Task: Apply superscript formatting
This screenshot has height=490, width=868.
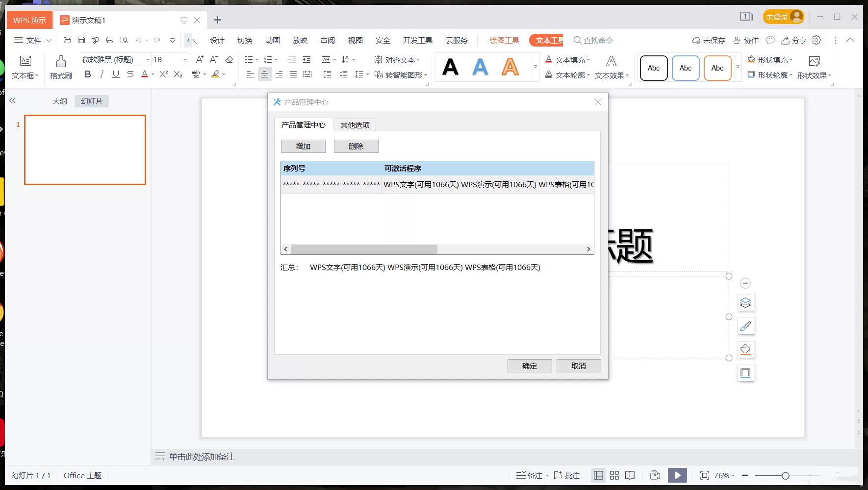Action: [x=164, y=74]
